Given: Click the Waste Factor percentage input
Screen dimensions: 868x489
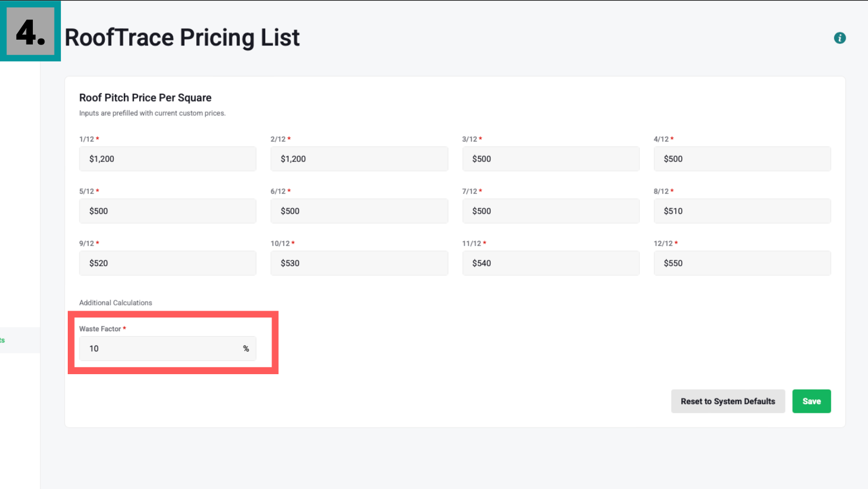Looking at the screenshot, I should [x=159, y=349].
